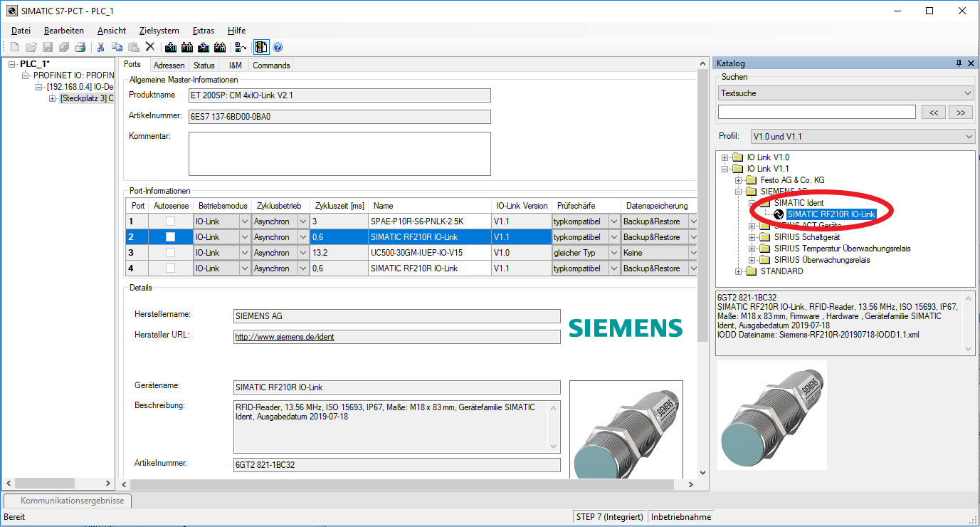980x527 pixels.
Task: Enable Autosense checkbox for port 1
Action: pos(170,221)
